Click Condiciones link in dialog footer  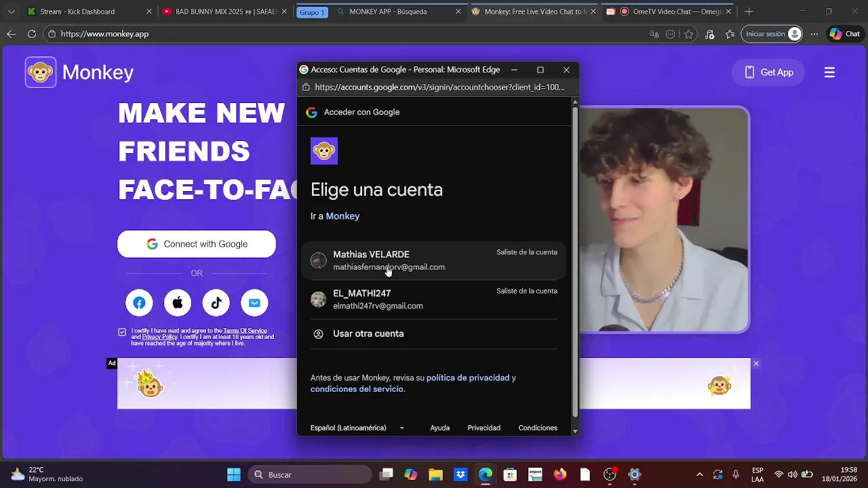538,428
